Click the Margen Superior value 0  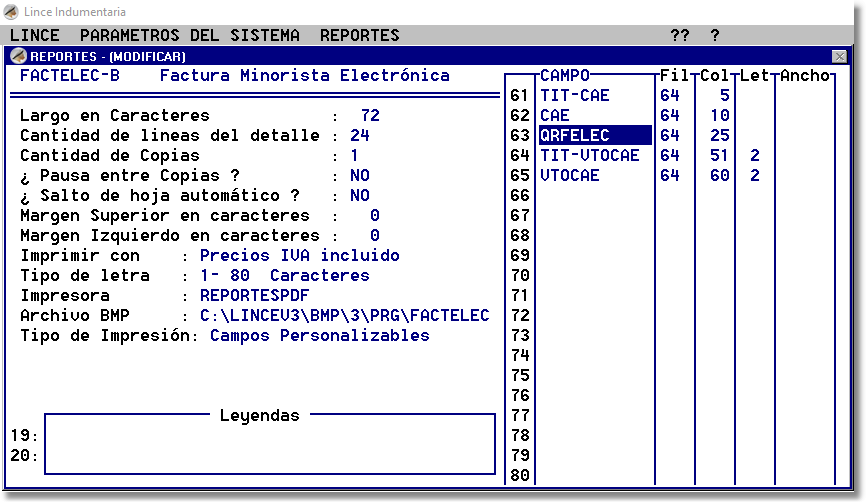(374, 215)
